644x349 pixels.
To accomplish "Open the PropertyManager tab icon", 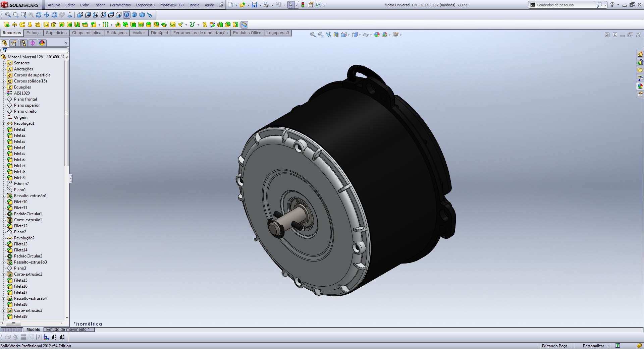I will pyautogui.click(x=14, y=43).
